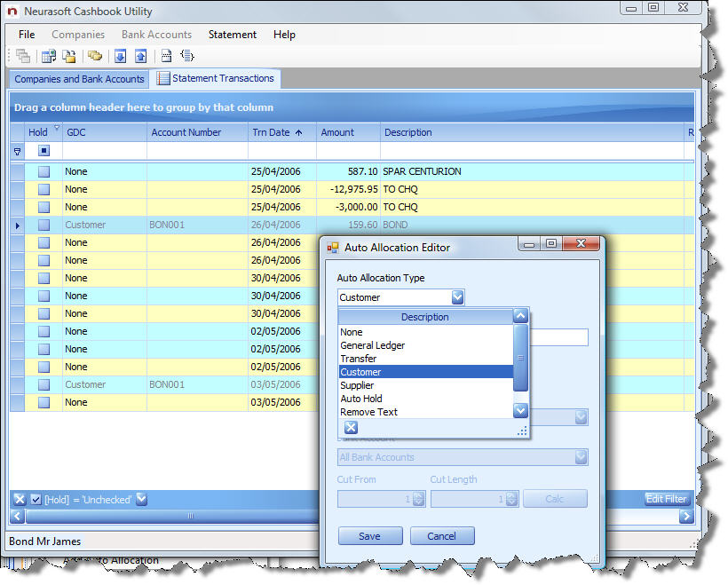Select the blue down-arrow import transactions icon
The width and height of the screenshot is (728, 585).
(x=120, y=55)
